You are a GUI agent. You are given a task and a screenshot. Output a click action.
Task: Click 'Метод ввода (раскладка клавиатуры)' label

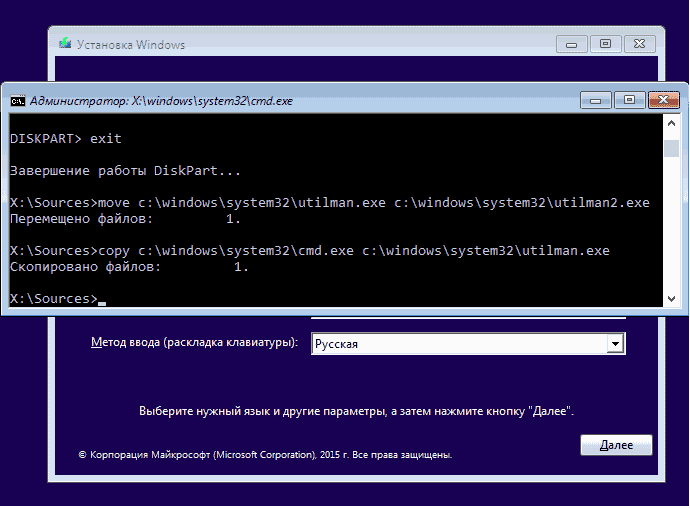click(x=195, y=342)
